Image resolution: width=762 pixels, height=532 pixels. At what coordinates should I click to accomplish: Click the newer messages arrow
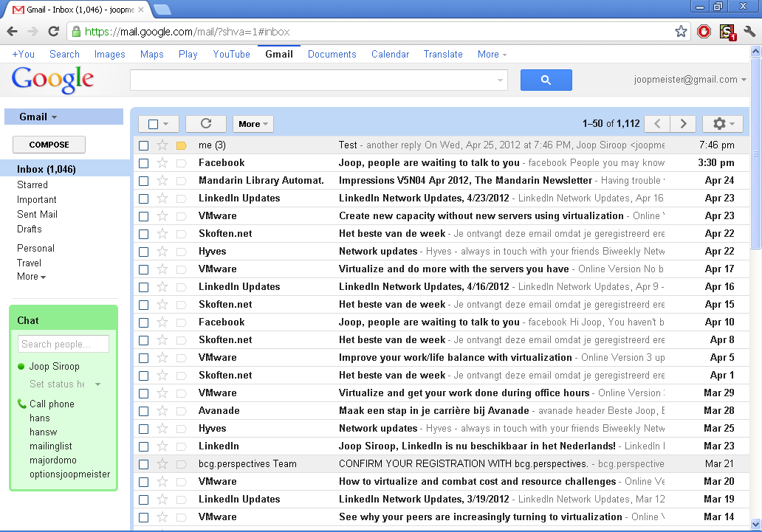pyautogui.click(x=656, y=123)
